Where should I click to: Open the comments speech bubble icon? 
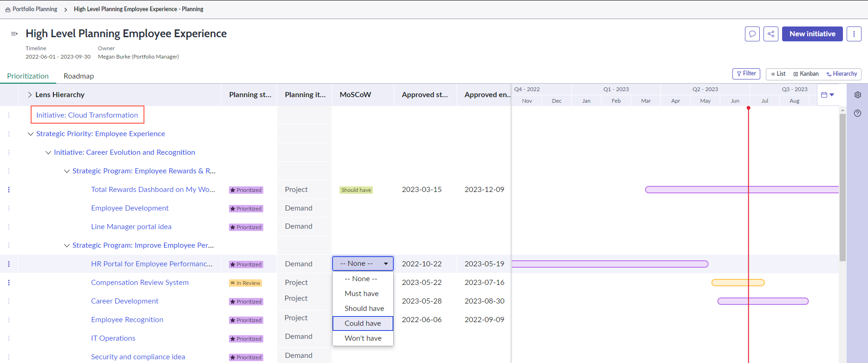pos(752,34)
